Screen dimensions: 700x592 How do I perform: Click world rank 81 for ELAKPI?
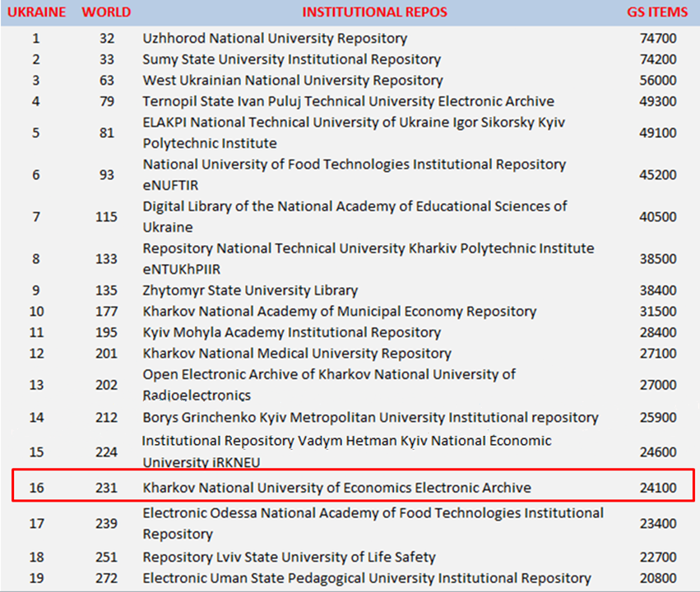tap(107, 133)
